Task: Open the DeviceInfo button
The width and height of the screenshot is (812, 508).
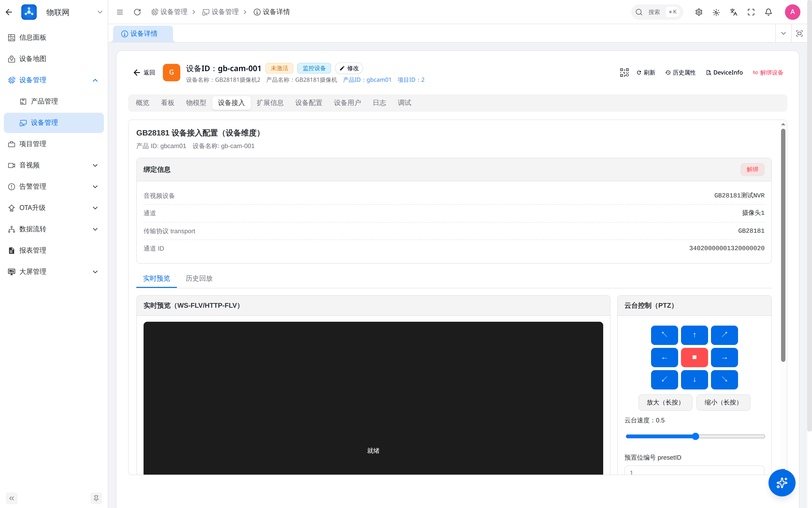Action: (x=725, y=73)
